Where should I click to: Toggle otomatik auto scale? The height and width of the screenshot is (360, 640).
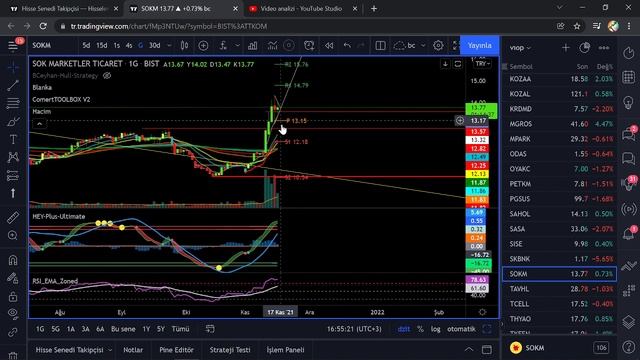tap(461, 329)
